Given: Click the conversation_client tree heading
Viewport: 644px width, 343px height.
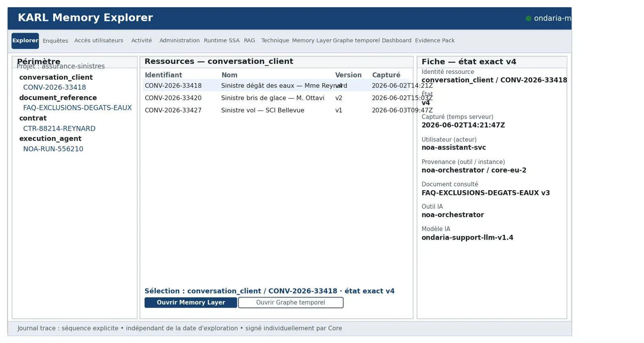Looking at the screenshot, I should click(56, 77).
